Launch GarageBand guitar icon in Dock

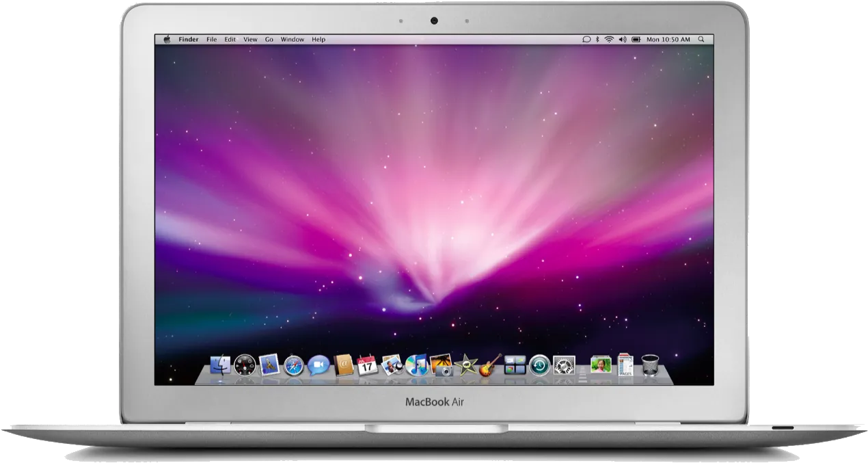490,365
